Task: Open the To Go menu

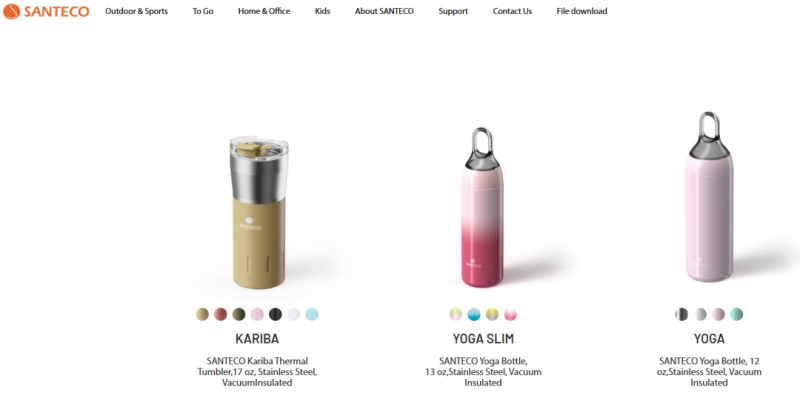Action: (203, 11)
